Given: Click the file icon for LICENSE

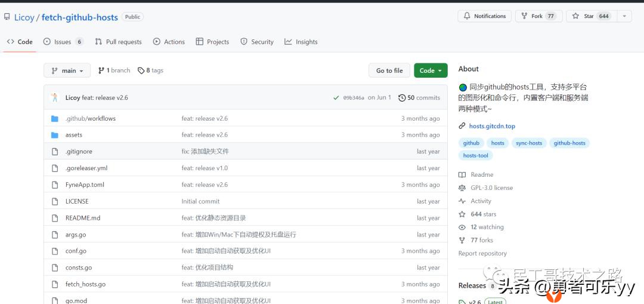Looking at the screenshot, I should 55,201.
